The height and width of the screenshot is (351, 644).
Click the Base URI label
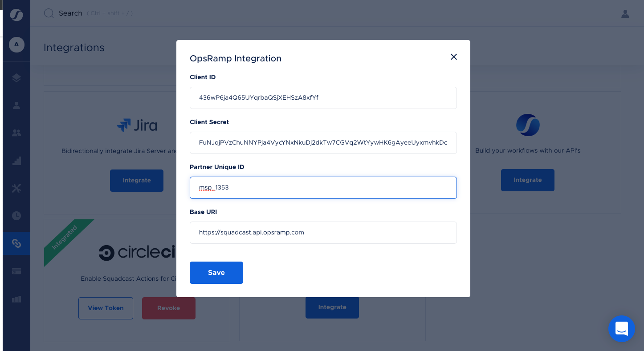[204, 212]
